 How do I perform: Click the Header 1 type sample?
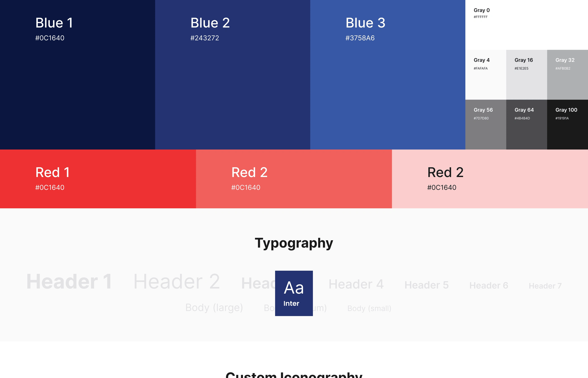[x=69, y=282]
